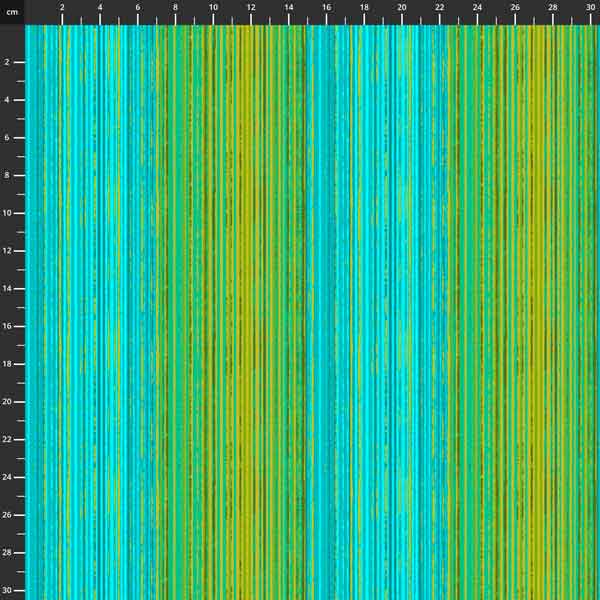Click the 10 mark on left ruler
This screenshot has height=600, width=600.
point(8,213)
